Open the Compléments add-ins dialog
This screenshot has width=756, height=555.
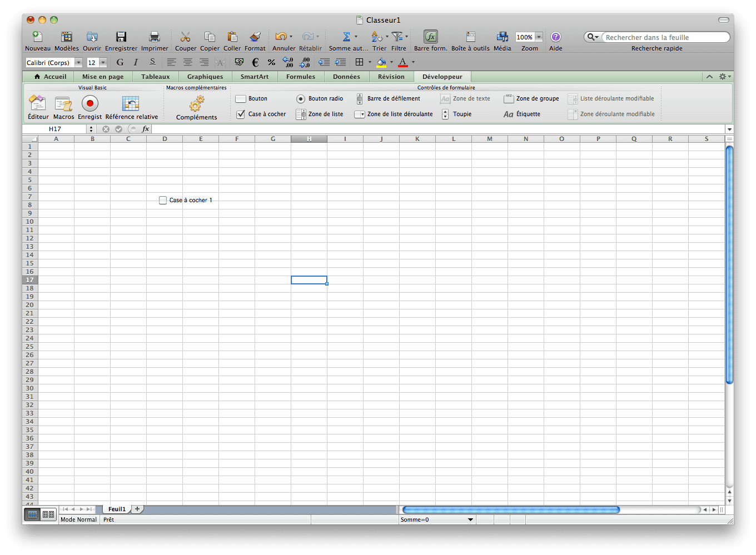[x=196, y=104]
